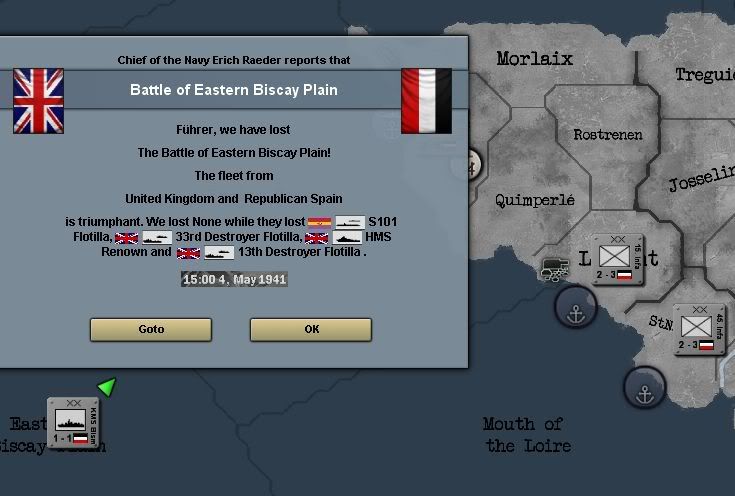Click the Republican Spain flag before S101
This screenshot has height=496, width=735.
pyautogui.click(x=319, y=222)
